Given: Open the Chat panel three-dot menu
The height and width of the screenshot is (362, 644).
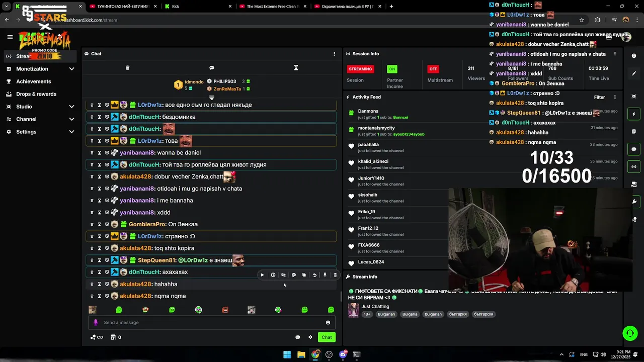Looking at the screenshot, I should tap(334, 54).
